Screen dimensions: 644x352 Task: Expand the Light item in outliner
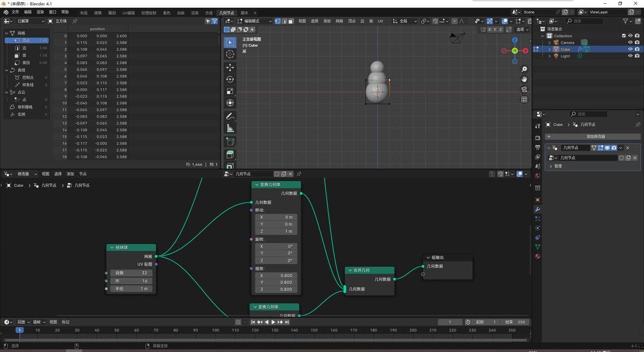(549, 56)
